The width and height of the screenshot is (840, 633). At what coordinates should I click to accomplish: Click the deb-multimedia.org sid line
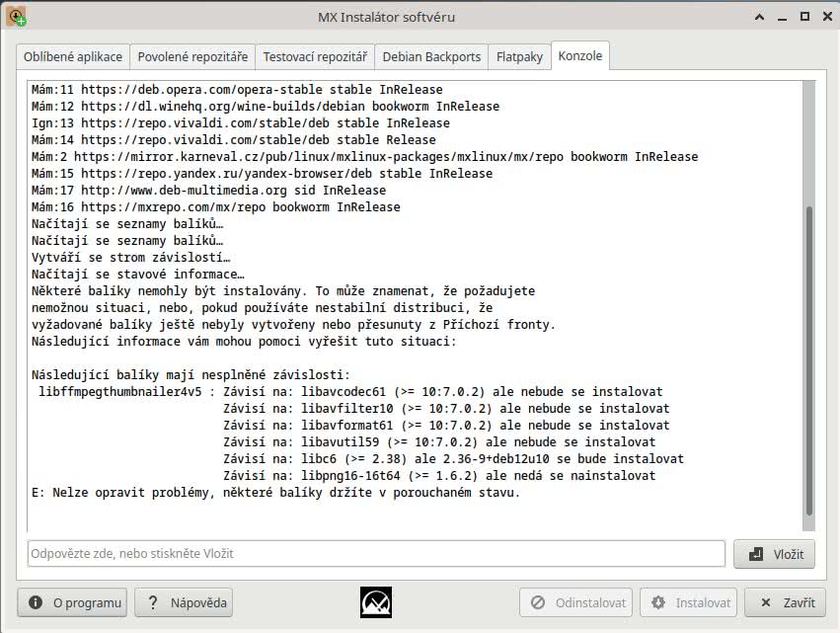[x=208, y=190]
